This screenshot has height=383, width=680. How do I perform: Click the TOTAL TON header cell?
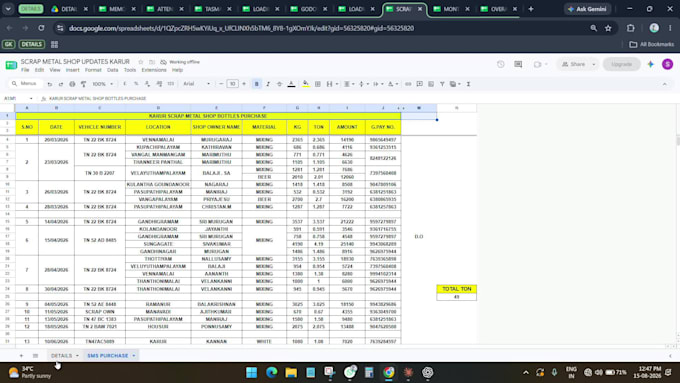[456, 289]
